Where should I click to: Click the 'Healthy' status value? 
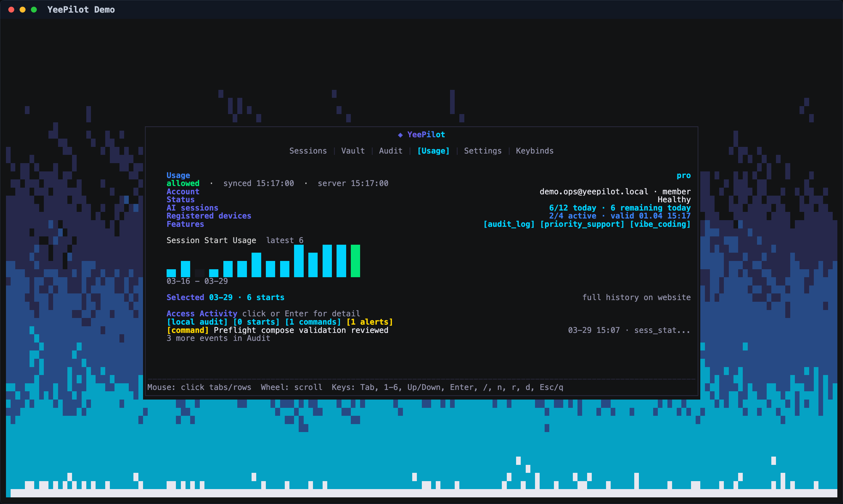(x=674, y=200)
